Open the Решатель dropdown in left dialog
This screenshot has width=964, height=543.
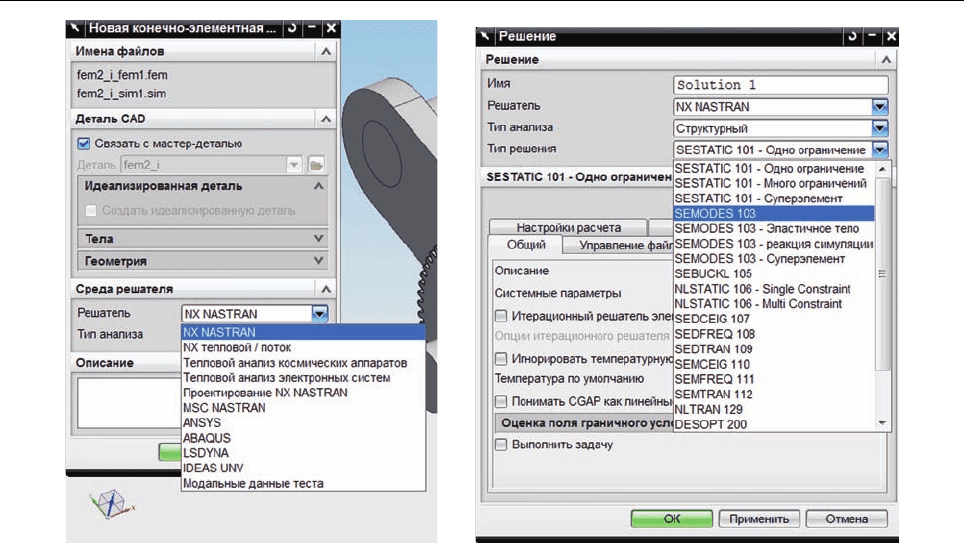[x=320, y=314]
